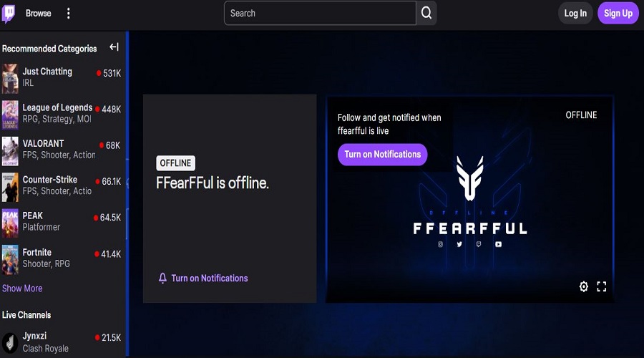Click purple Turn on Notifications button in player
The image size is (644, 358).
point(382,155)
